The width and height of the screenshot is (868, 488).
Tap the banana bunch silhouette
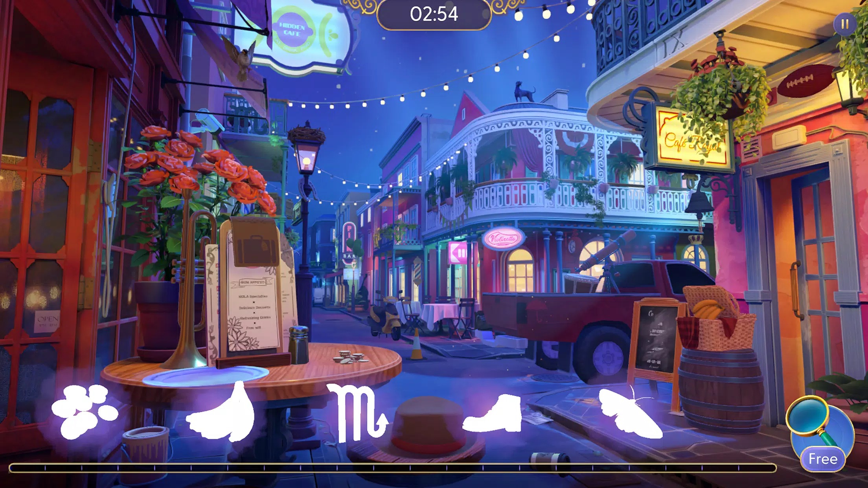[221, 412]
